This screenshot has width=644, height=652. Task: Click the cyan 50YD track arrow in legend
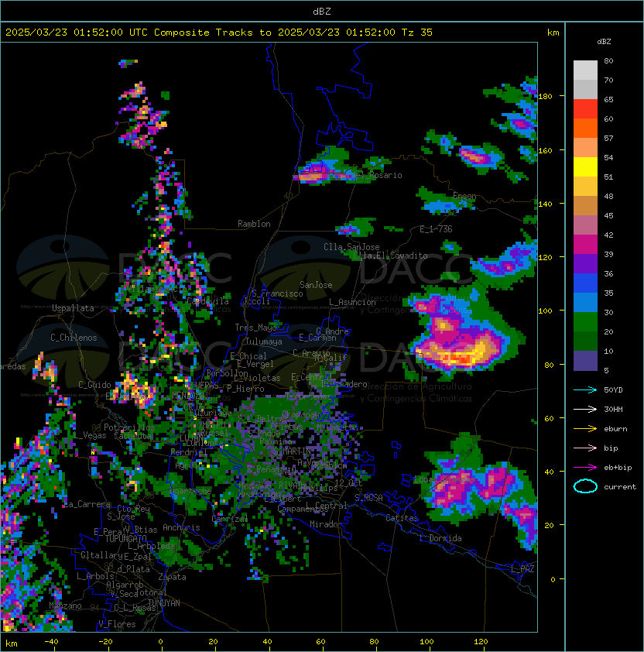pos(585,389)
